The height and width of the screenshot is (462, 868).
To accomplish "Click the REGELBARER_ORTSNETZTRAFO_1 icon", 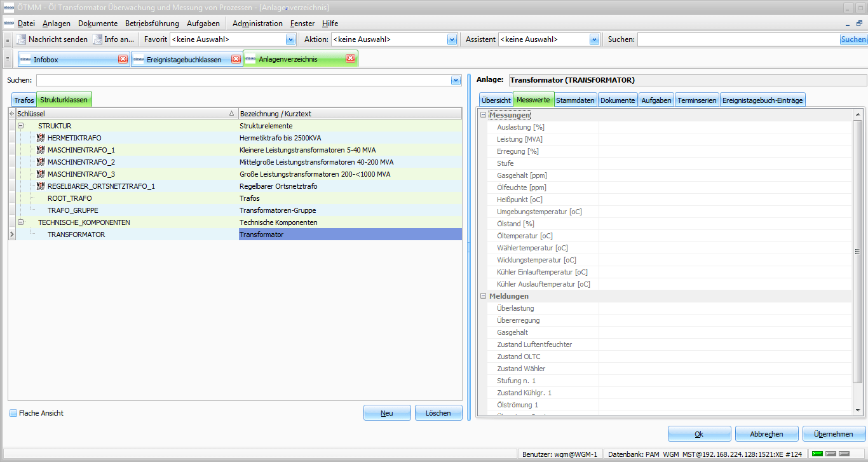I will [41, 186].
